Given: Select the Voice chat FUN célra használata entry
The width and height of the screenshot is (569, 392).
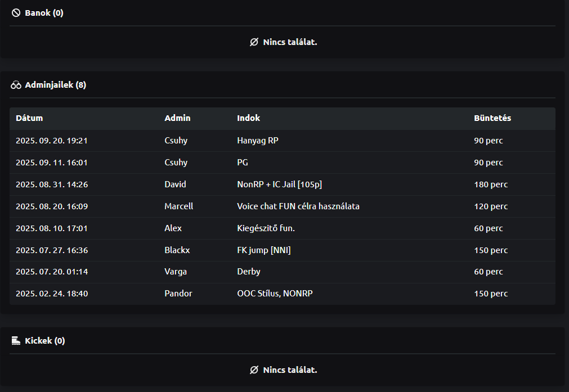Looking at the screenshot, I should pyautogui.click(x=298, y=206).
